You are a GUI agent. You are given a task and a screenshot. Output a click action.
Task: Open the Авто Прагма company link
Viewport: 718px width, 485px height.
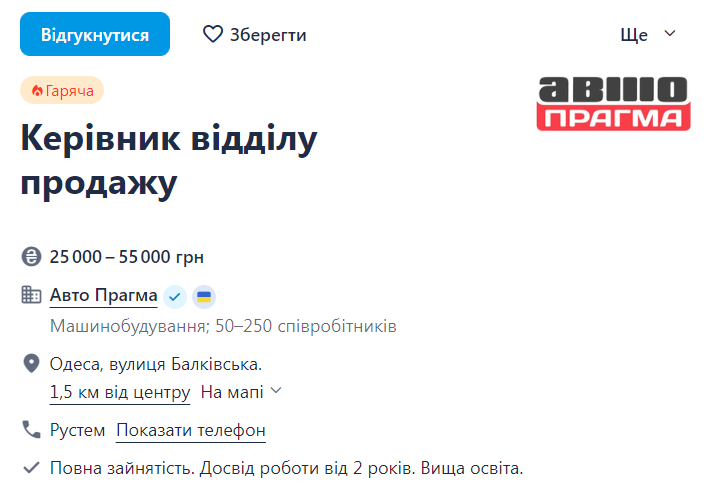click(x=103, y=296)
